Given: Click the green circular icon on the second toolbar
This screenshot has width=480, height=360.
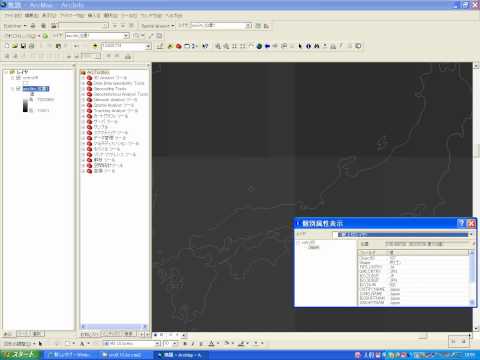Looking at the screenshot, I should [x=45, y=36].
